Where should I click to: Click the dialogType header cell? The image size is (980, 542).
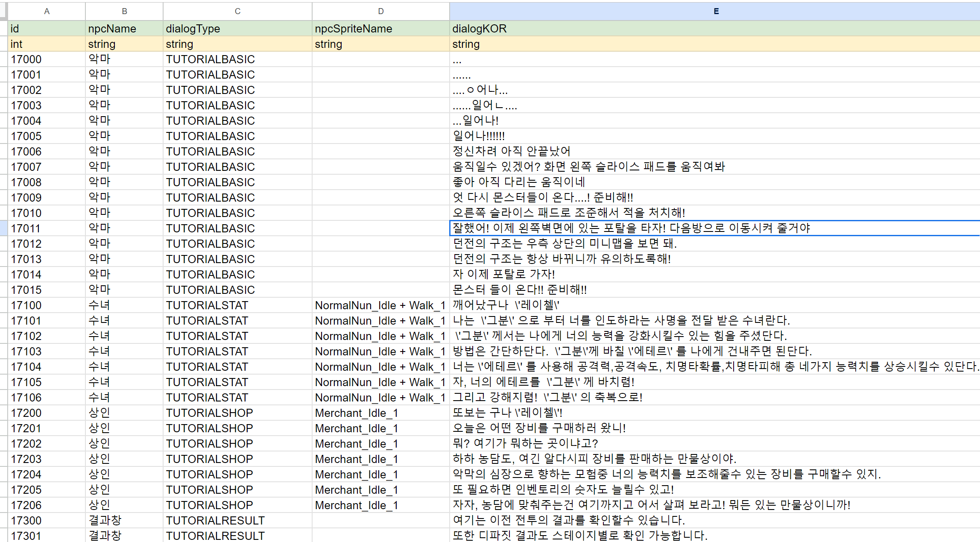point(193,29)
